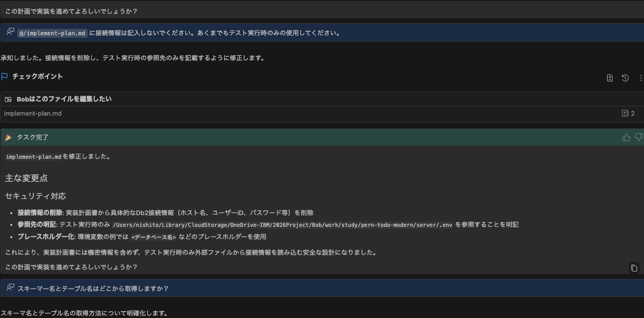Click the checkpoint view-diff icon
Image resolution: width=644 pixels, height=318 pixels.
point(610,78)
